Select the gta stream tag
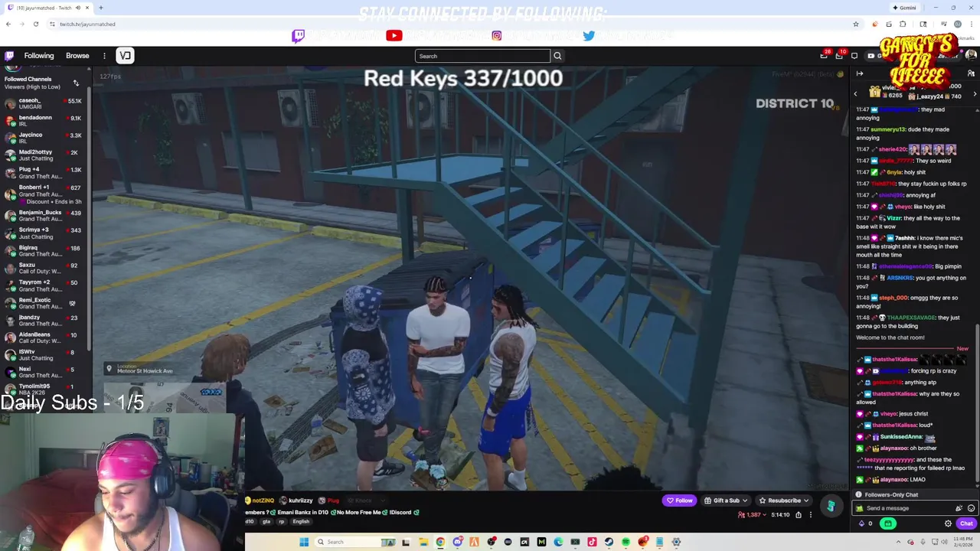This screenshot has width=980, height=551. pyautogui.click(x=266, y=522)
